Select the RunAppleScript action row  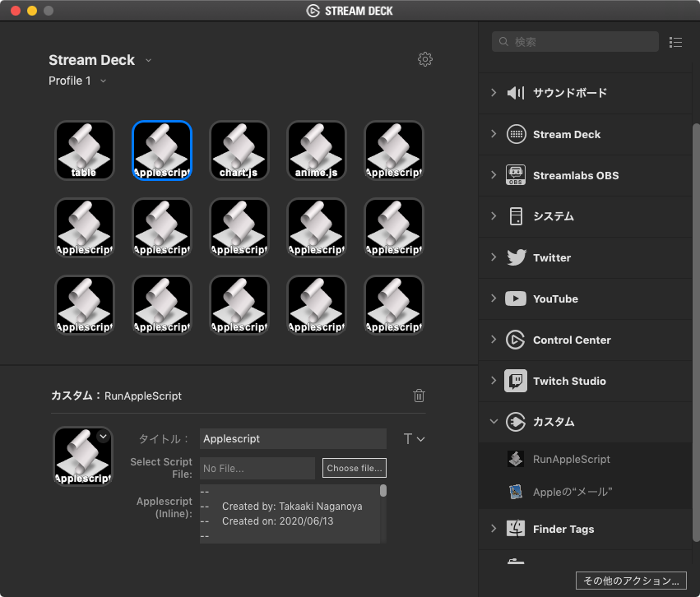586,459
